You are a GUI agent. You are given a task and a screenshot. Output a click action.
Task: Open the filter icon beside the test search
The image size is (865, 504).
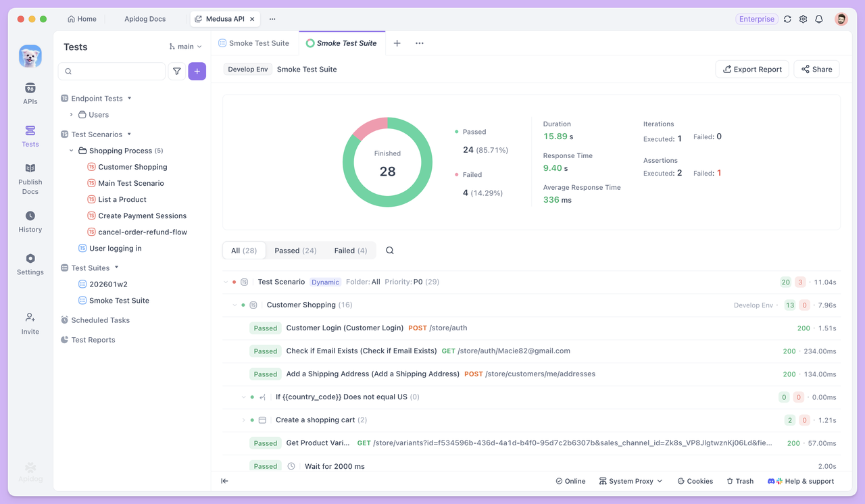(x=176, y=71)
